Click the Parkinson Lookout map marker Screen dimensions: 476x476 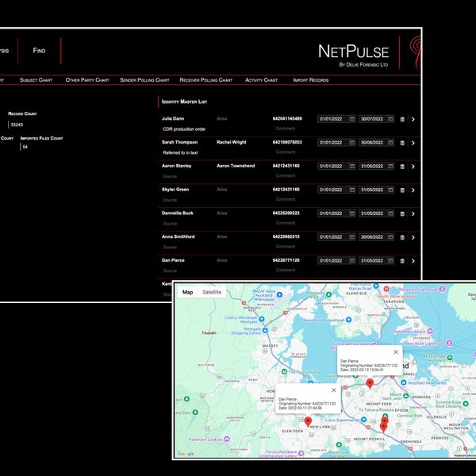pyautogui.click(x=226, y=439)
